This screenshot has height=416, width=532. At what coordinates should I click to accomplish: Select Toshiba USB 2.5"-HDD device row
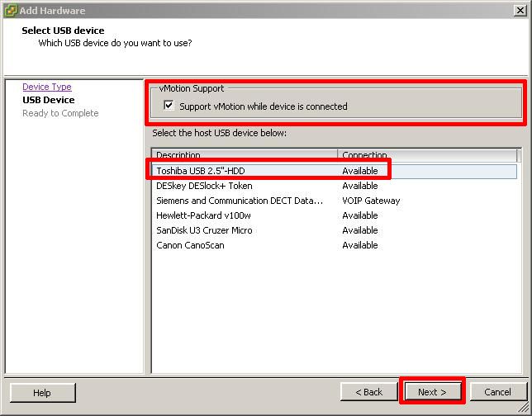point(335,171)
